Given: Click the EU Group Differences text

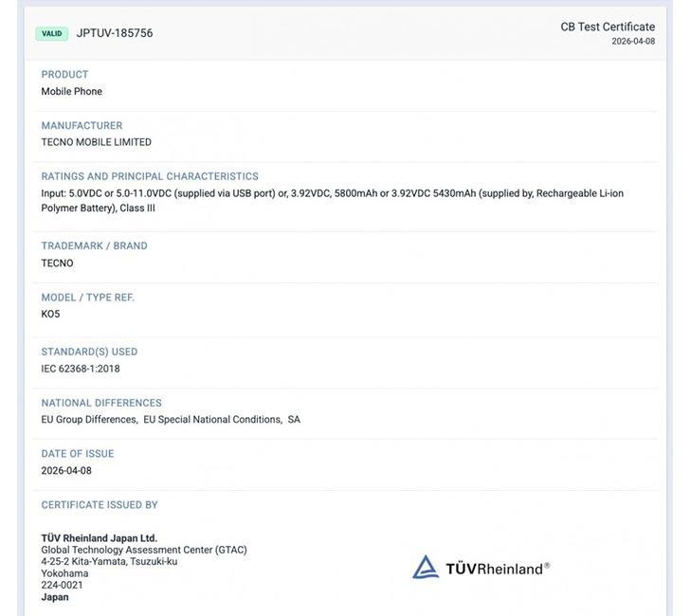Looking at the screenshot, I should pos(89,419).
